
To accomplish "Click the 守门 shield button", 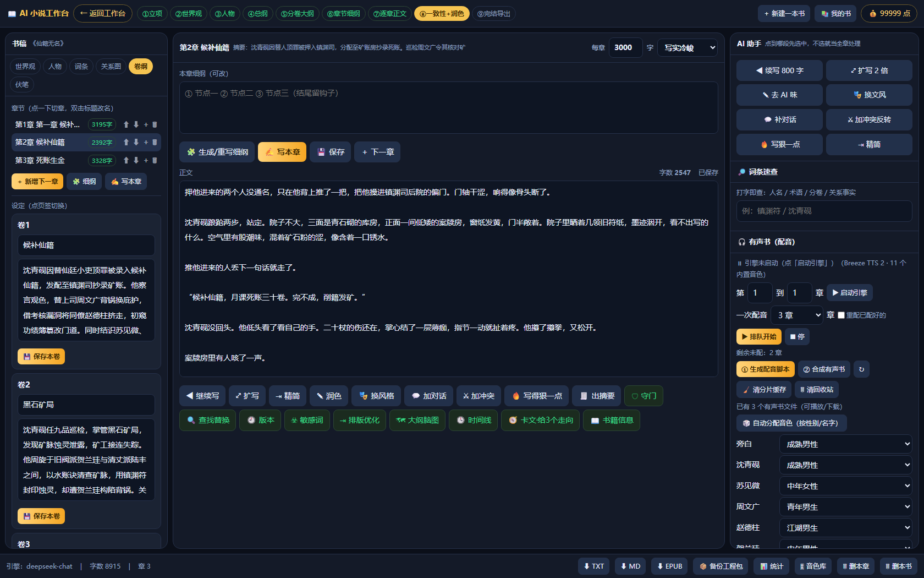I will (643, 396).
